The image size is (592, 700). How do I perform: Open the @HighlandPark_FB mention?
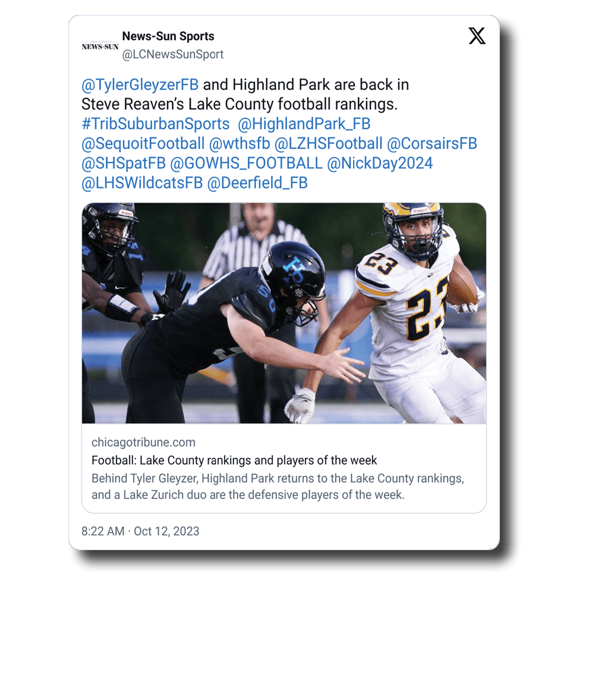(x=304, y=124)
